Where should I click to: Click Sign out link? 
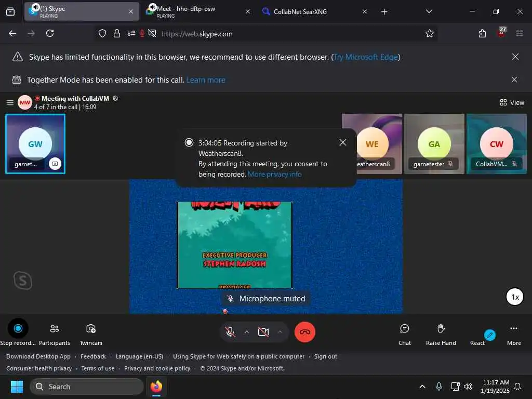click(x=325, y=356)
